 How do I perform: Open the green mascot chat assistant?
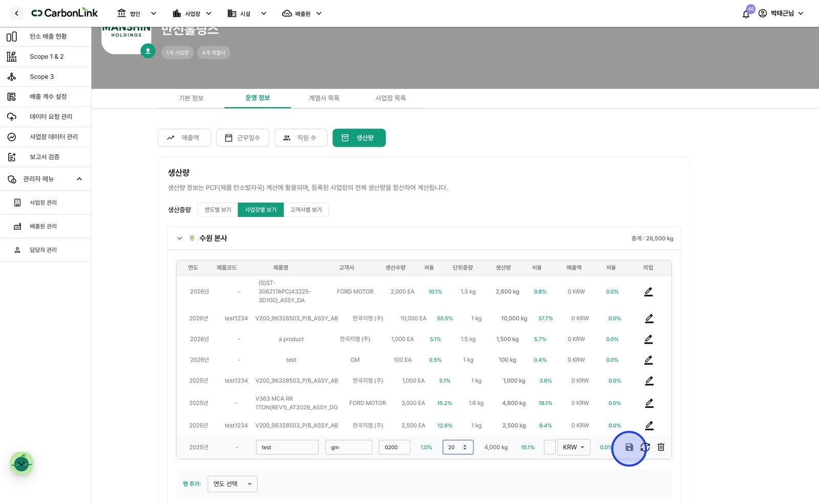pyautogui.click(x=21, y=464)
